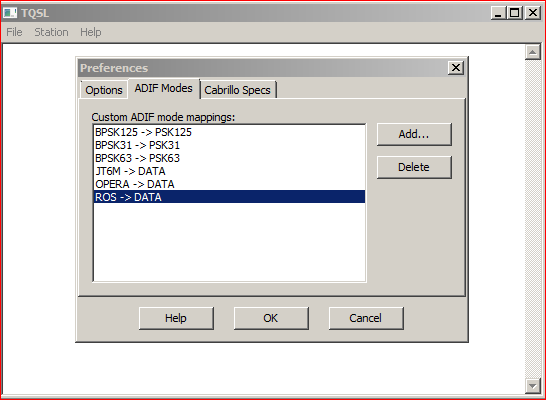Close the TQSL main window
Viewport: 546px width, 400px height.
click(x=533, y=13)
